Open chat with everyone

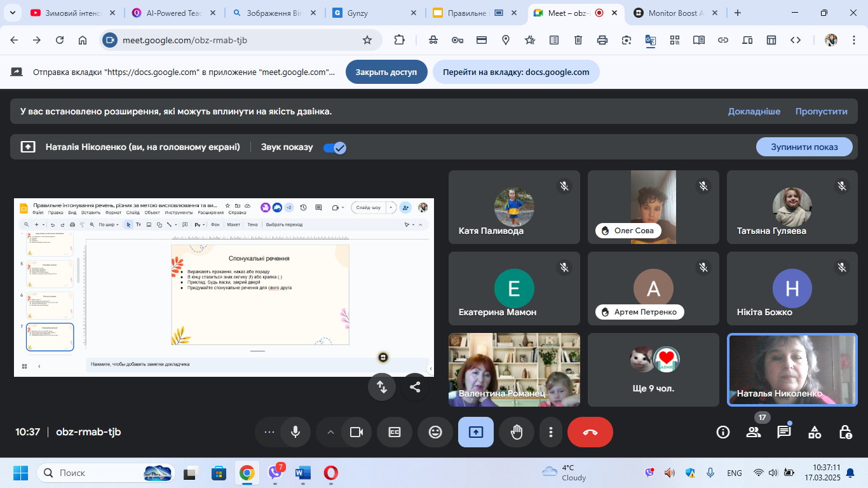coord(784,432)
